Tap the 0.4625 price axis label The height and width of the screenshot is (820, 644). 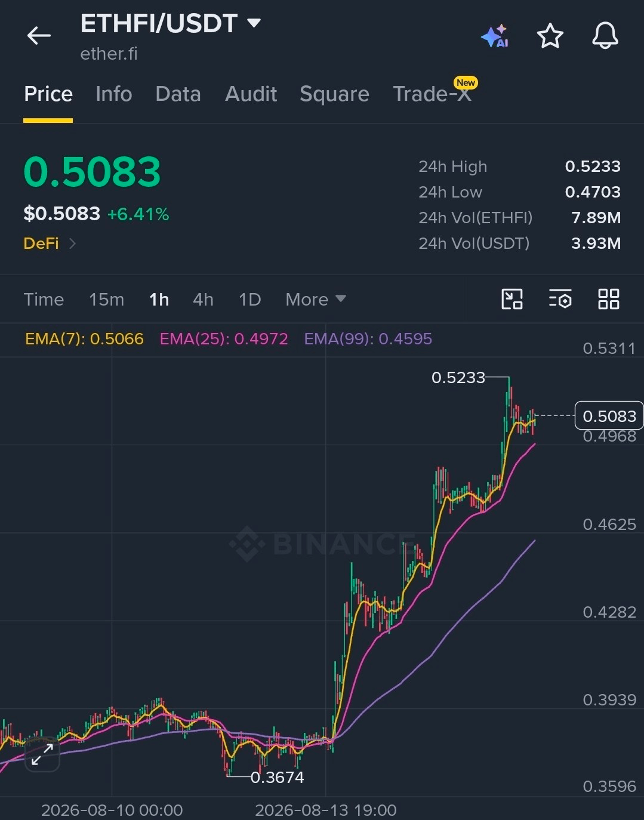609,525
